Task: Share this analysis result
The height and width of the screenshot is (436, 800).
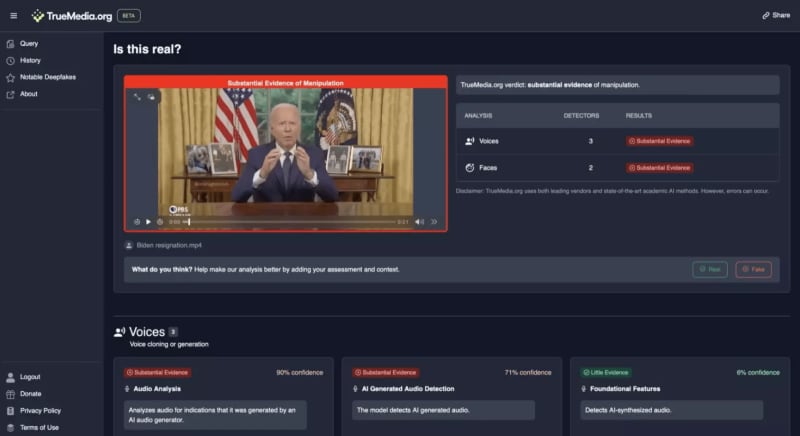Action: tap(775, 15)
